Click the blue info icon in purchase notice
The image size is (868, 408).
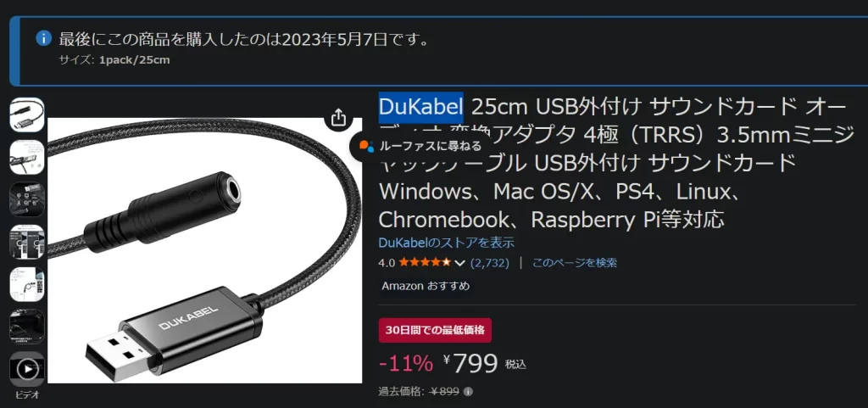point(44,38)
